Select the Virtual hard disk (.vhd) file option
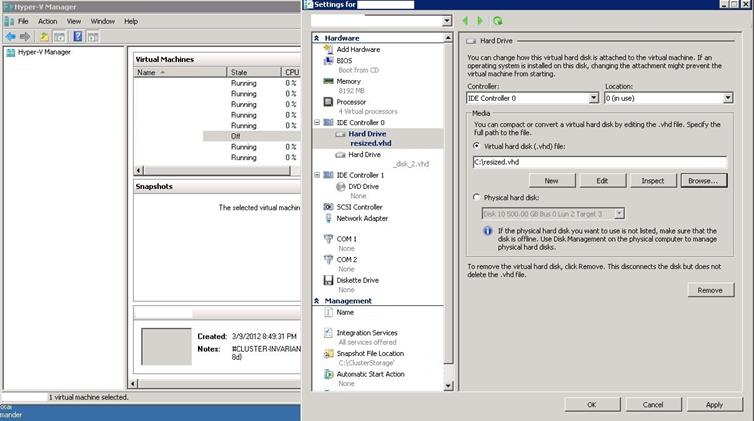This screenshot has width=754, height=421. point(475,145)
